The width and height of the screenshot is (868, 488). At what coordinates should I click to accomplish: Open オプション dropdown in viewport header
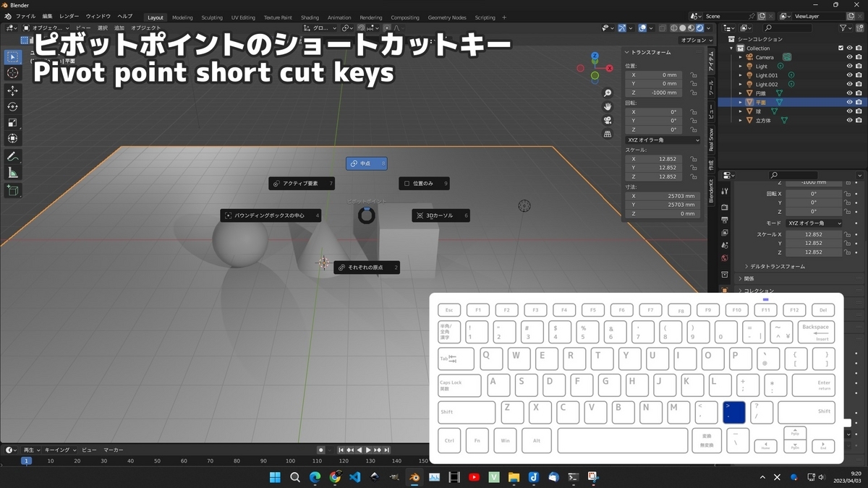pyautogui.click(x=696, y=40)
